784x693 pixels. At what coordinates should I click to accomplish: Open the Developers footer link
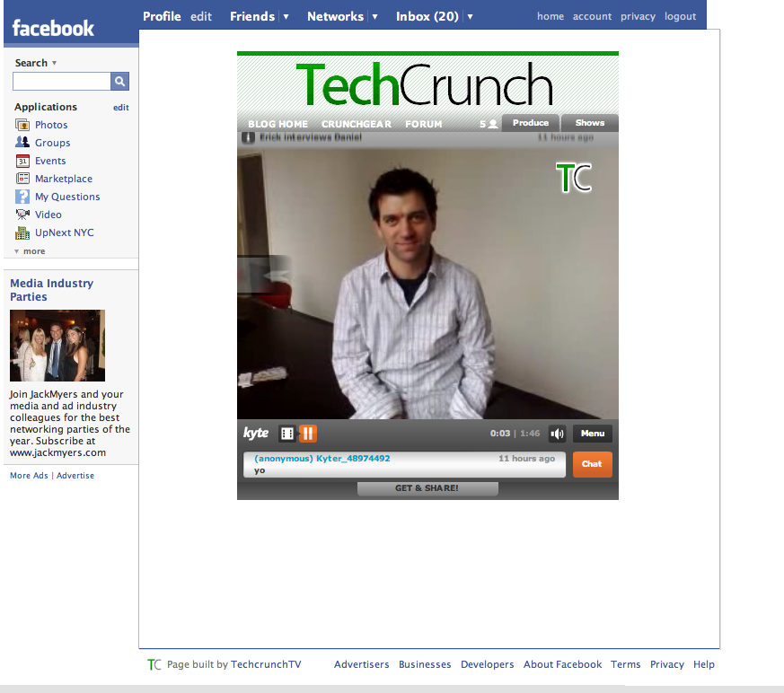click(488, 664)
